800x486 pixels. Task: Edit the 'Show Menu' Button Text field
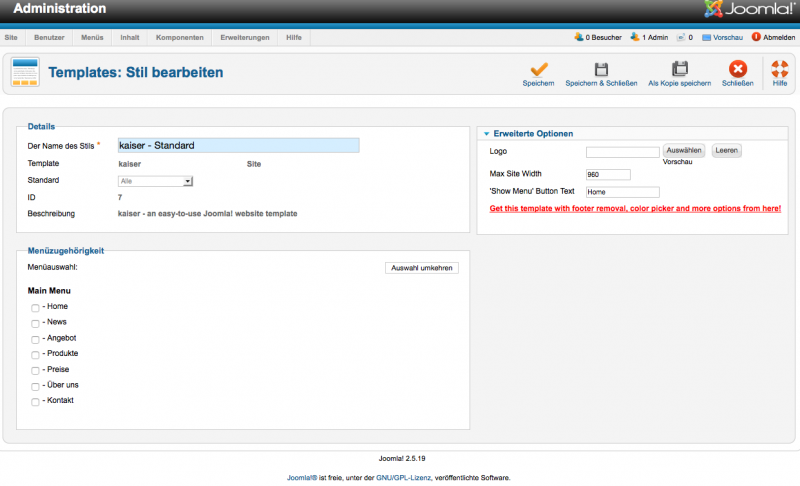click(x=622, y=192)
